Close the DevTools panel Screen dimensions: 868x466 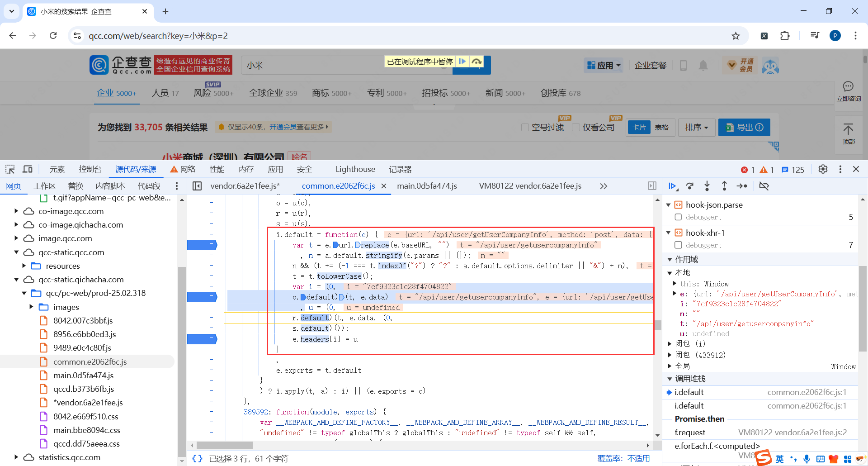856,169
